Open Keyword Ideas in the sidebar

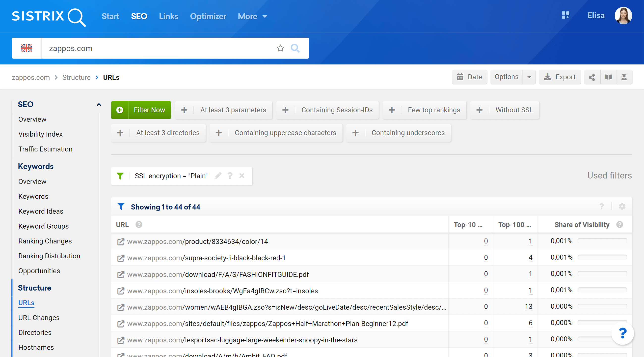[x=41, y=211]
